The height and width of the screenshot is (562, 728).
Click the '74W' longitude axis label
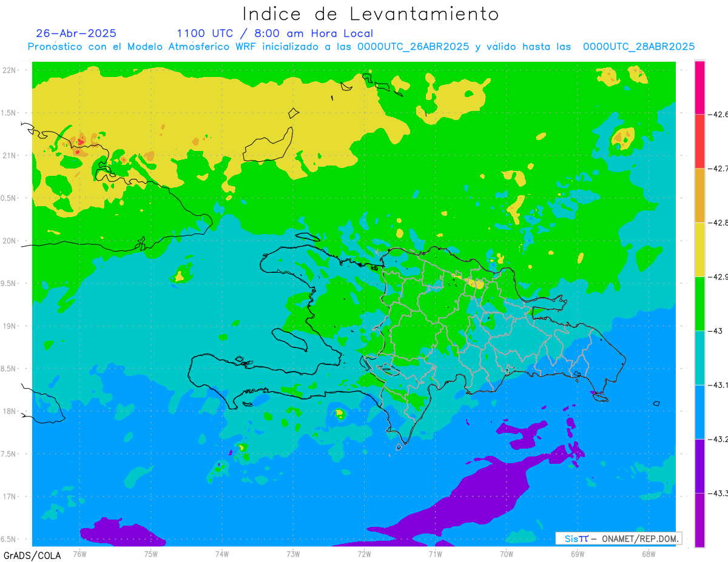pos(221,553)
